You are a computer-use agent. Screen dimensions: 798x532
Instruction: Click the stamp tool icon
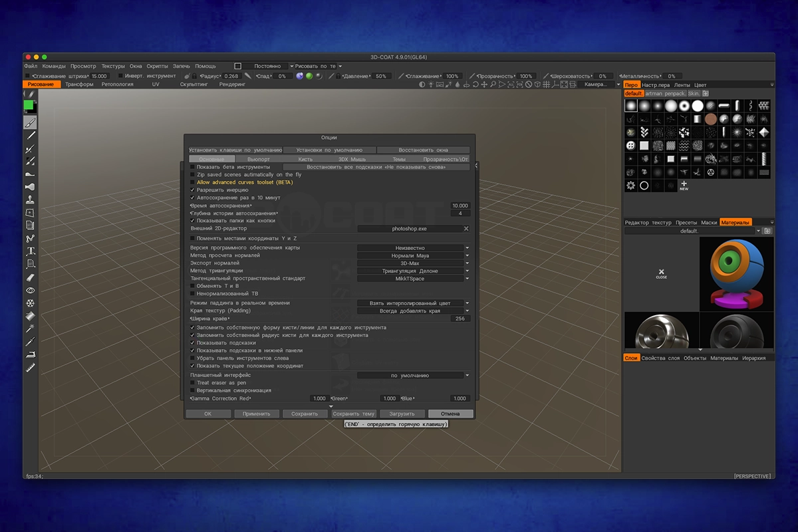point(30,200)
